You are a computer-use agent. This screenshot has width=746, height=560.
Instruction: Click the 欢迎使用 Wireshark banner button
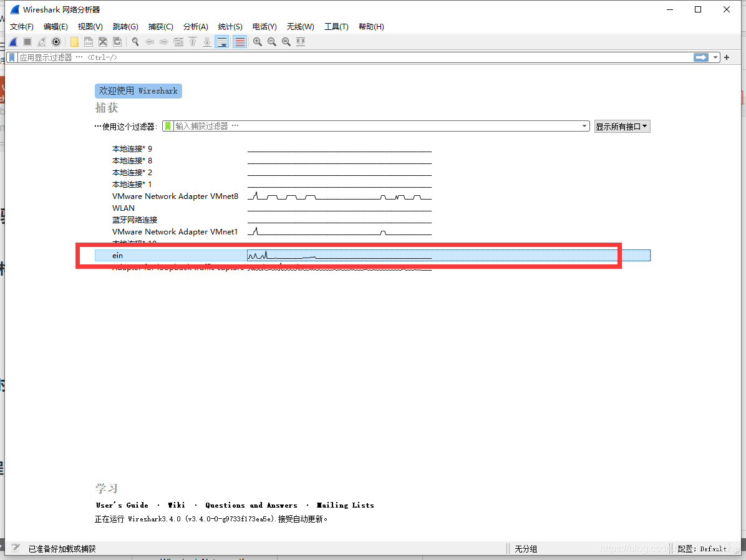point(138,91)
